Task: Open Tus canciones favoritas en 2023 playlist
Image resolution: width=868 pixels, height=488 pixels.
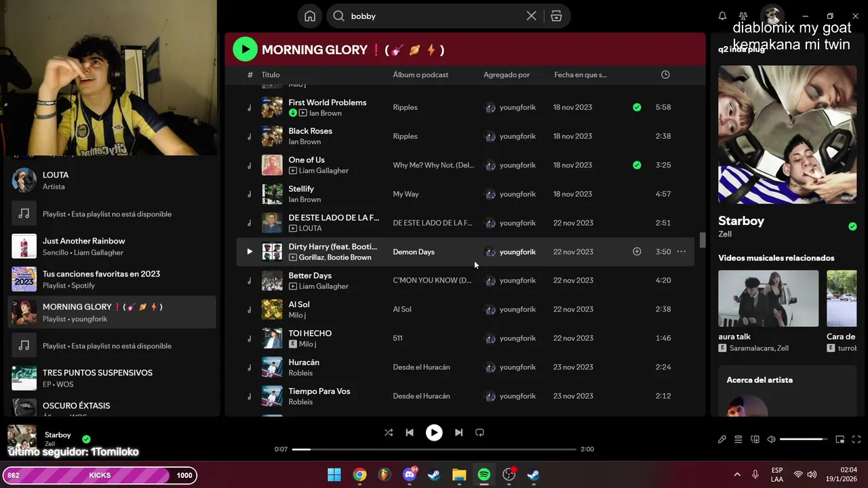Action: pos(112,279)
